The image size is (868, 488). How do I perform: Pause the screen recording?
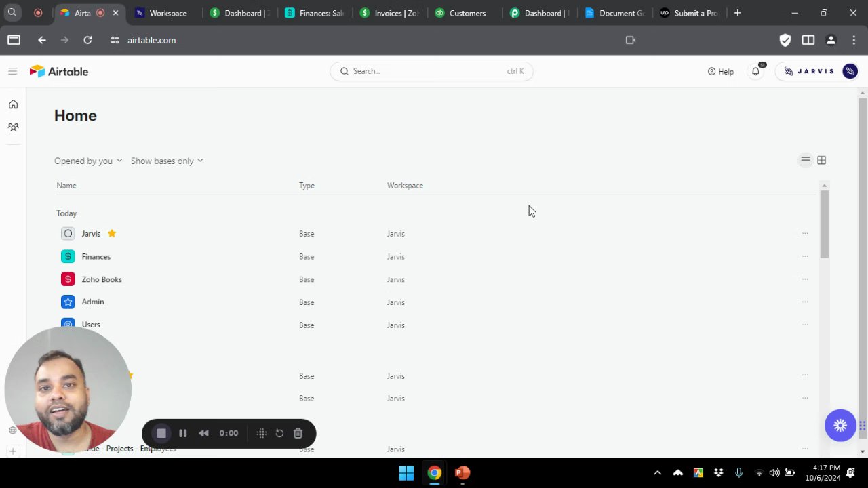click(x=182, y=433)
